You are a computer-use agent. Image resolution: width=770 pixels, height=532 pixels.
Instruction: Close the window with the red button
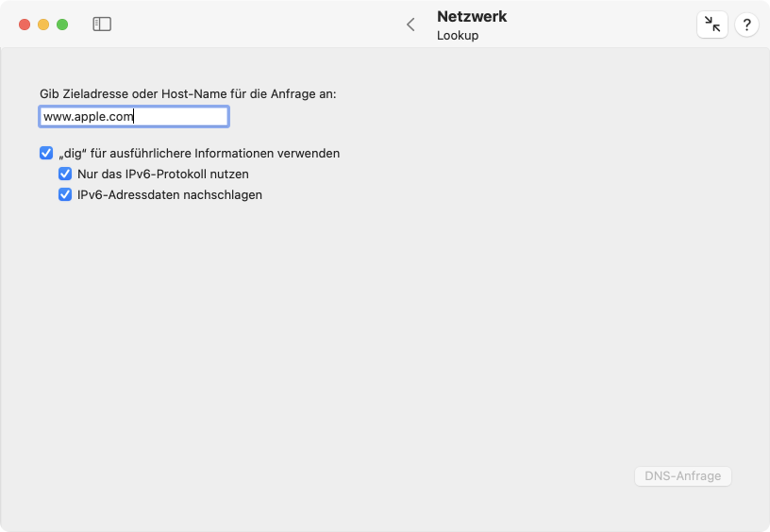pyautogui.click(x=25, y=25)
